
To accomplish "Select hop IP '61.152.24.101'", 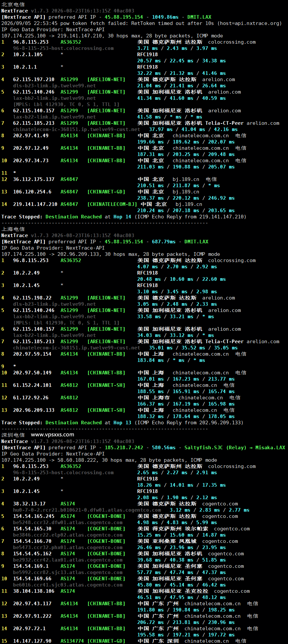I will click(32, 385).
